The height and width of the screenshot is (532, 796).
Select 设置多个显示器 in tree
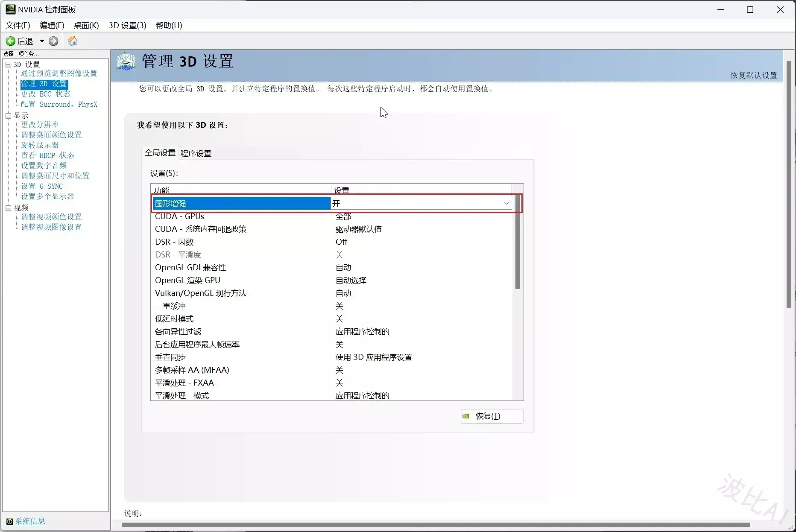47,196
